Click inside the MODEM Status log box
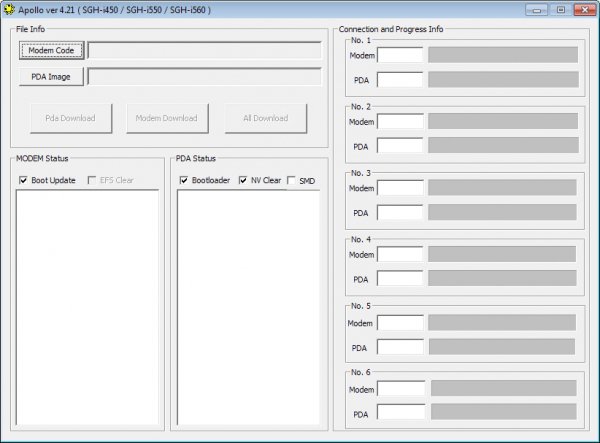This screenshot has width=600, height=443. tap(87, 307)
